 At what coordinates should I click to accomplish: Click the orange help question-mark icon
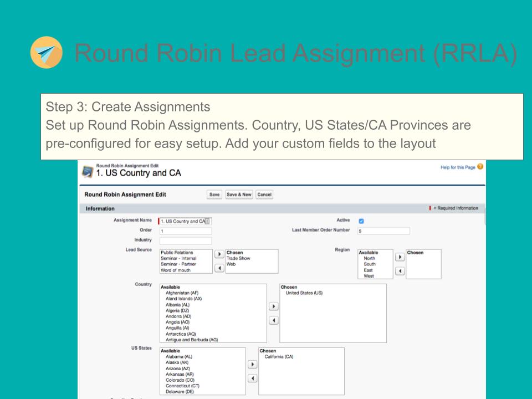tap(480, 166)
